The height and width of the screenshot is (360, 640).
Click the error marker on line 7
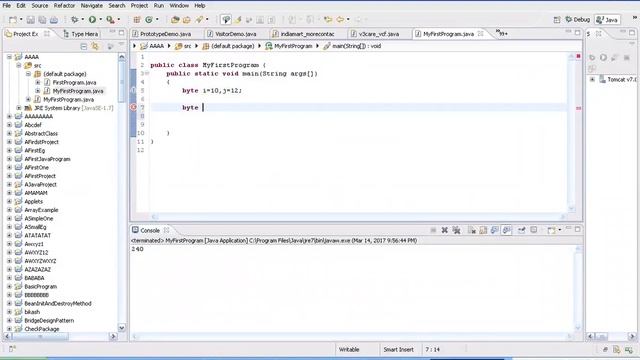133,107
